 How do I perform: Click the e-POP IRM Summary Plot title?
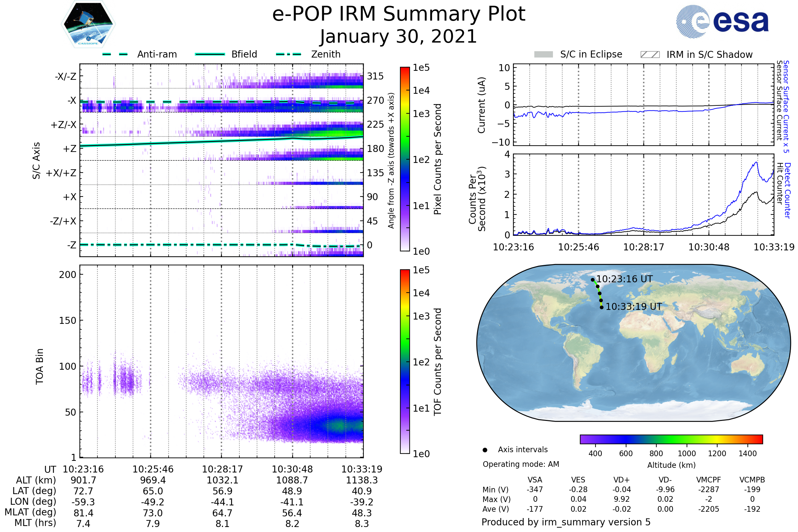coord(399,14)
